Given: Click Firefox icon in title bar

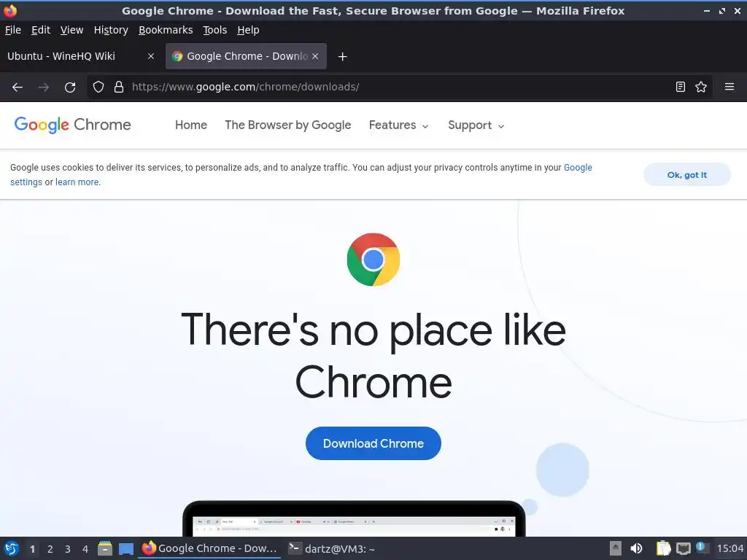Looking at the screenshot, I should point(9,10).
